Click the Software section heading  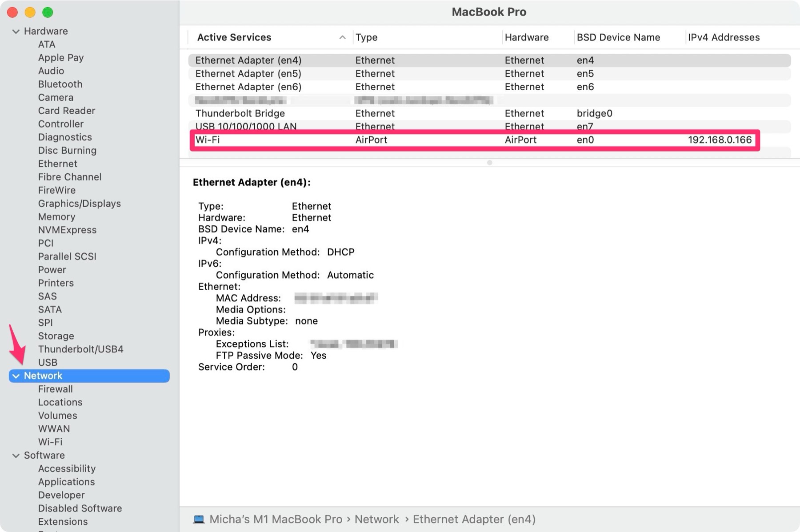[x=44, y=456]
